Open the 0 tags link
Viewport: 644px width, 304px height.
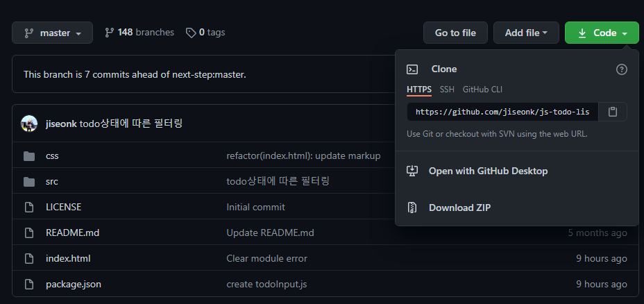pyautogui.click(x=205, y=33)
